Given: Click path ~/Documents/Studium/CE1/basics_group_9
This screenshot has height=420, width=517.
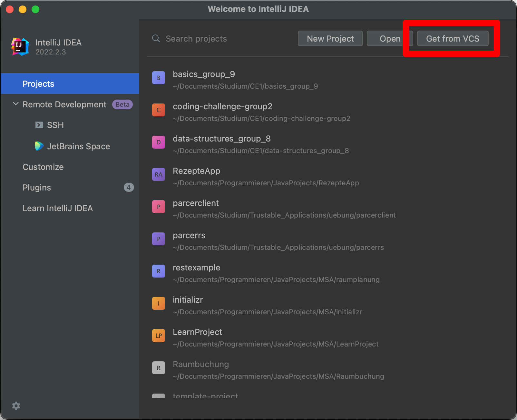Looking at the screenshot, I should click(x=245, y=86).
